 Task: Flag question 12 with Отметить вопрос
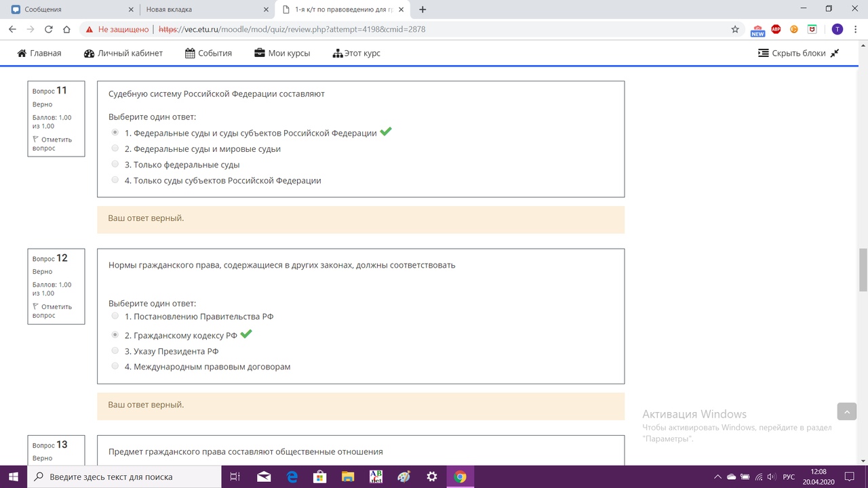[x=52, y=311]
